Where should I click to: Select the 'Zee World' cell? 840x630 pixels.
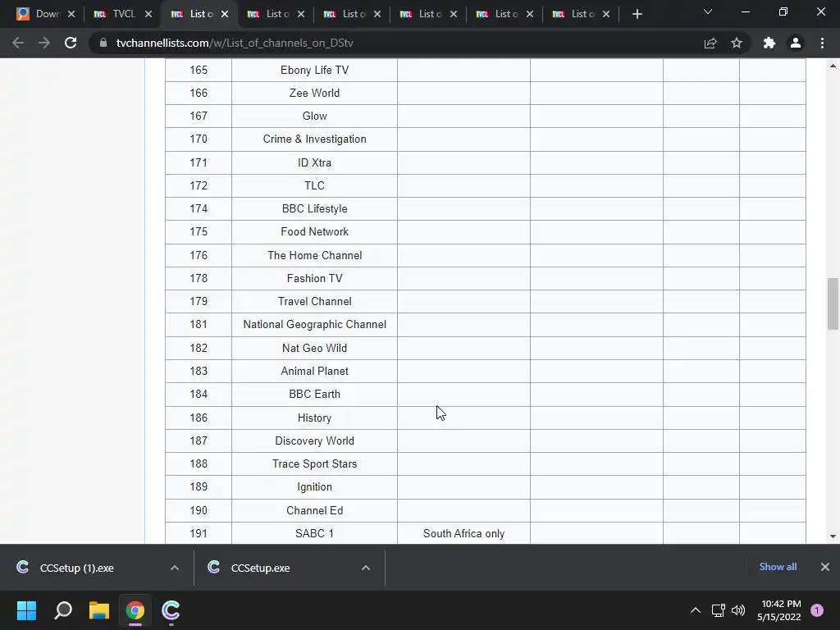click(x=314, y=94)
